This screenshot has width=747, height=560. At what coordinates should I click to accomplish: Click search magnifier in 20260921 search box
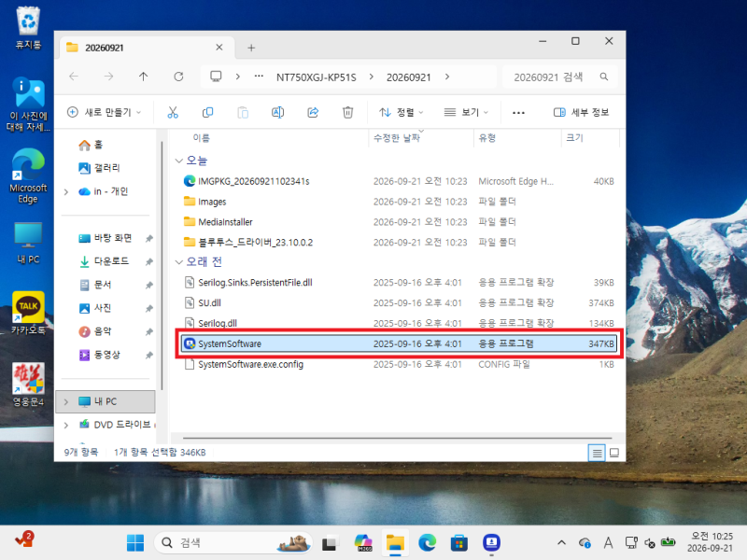click(x=603, y=77)
